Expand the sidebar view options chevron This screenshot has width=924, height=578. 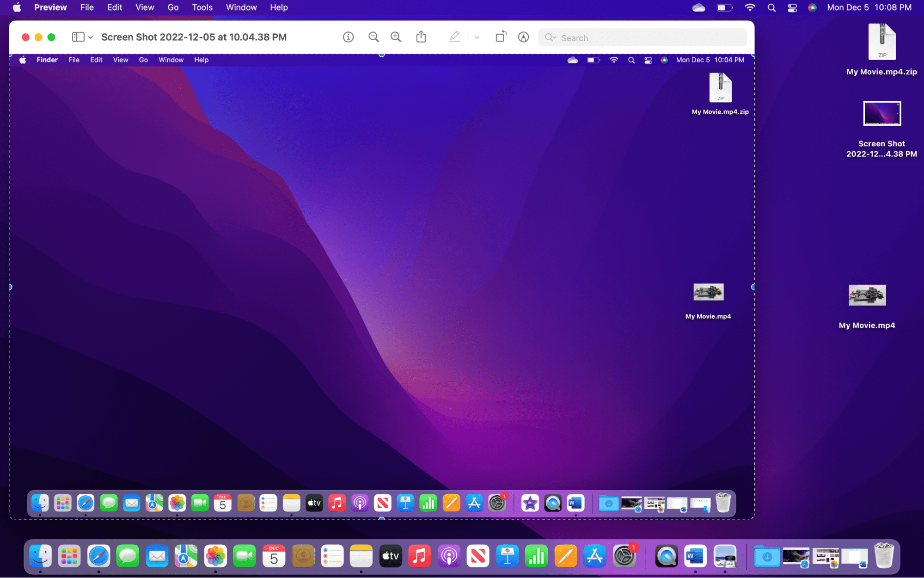tap(91, 37)
